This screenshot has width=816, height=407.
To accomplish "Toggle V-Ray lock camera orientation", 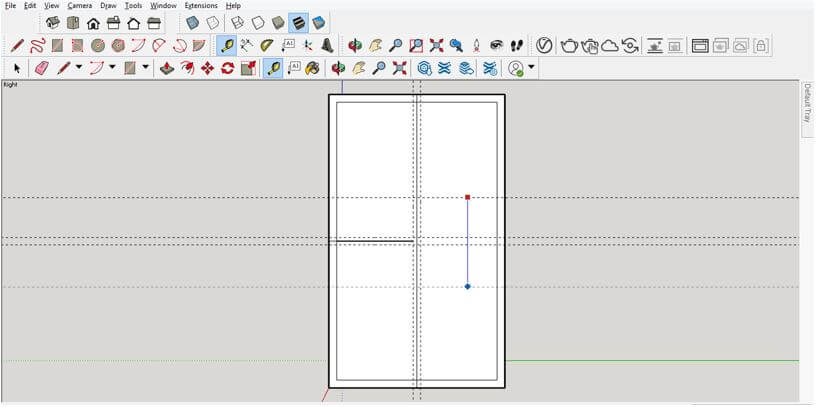I will [760, 46].
